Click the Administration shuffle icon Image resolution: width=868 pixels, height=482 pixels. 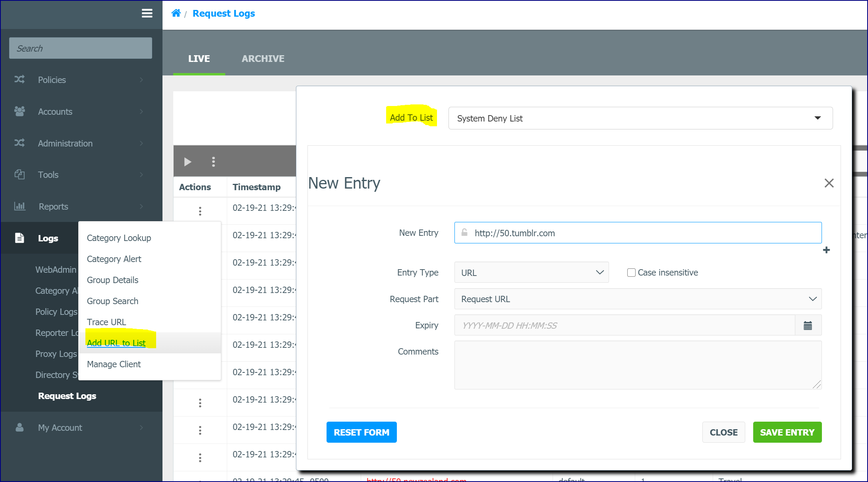click(19, 143)
